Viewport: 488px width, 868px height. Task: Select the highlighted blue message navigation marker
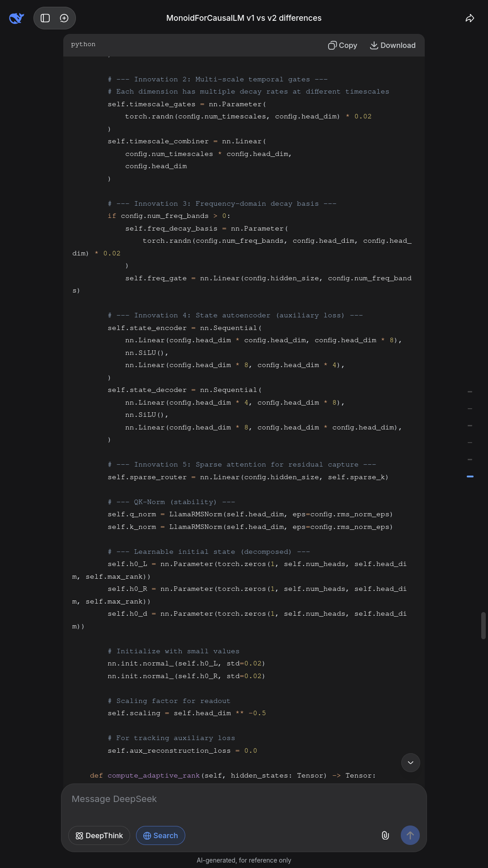coord(470,476)
